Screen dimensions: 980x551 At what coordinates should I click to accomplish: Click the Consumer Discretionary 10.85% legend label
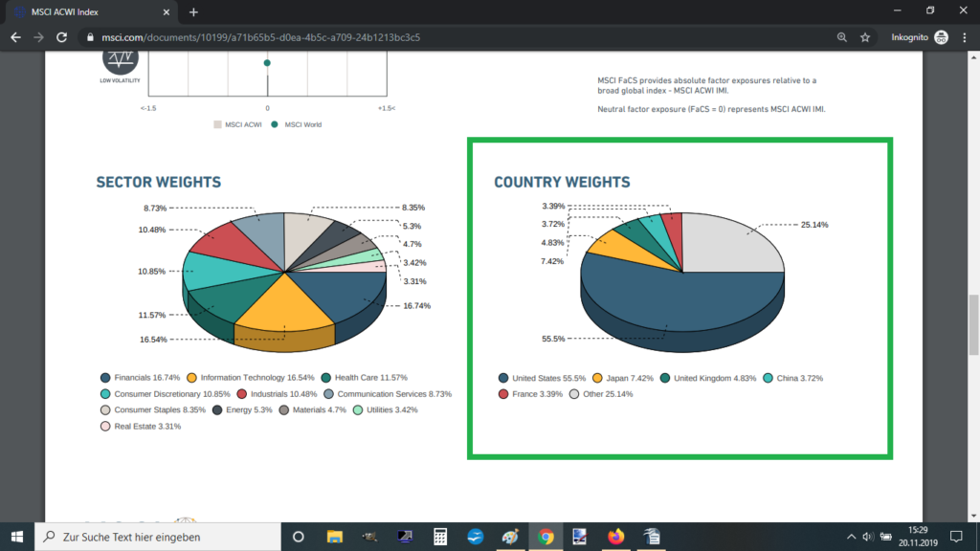coord(172,394)
